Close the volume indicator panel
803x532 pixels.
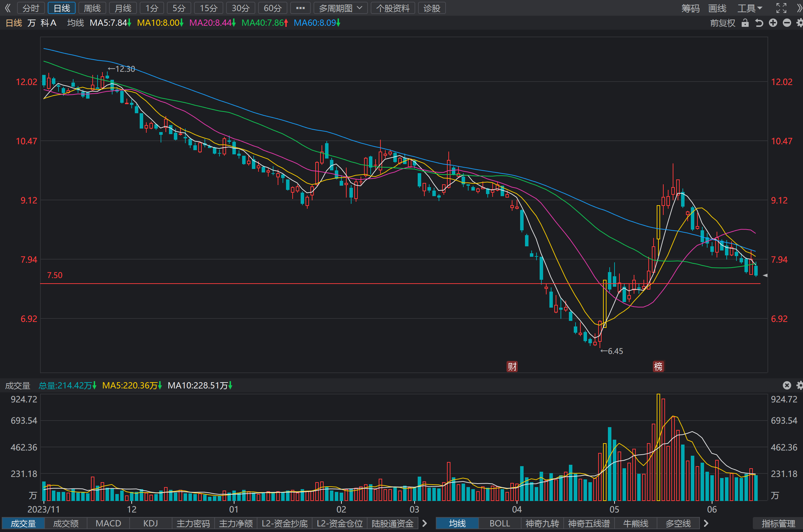pyautogui.click(x=787, y=385)
